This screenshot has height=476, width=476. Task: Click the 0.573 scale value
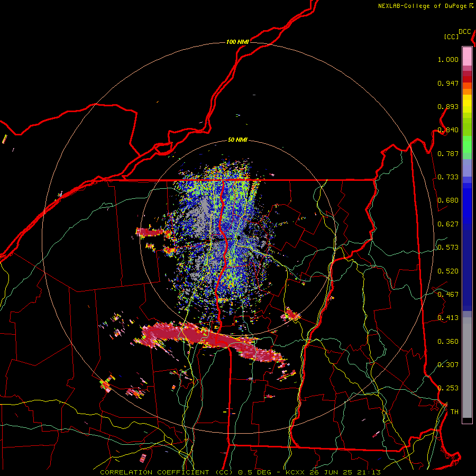point(448,248)
